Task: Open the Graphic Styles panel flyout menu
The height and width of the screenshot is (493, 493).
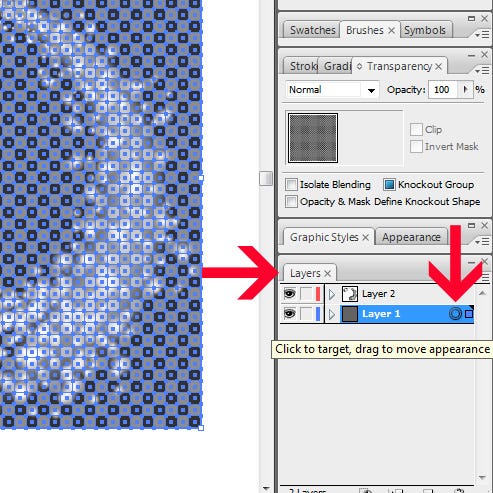Action: pyautogui.click(x=482, y=241)
